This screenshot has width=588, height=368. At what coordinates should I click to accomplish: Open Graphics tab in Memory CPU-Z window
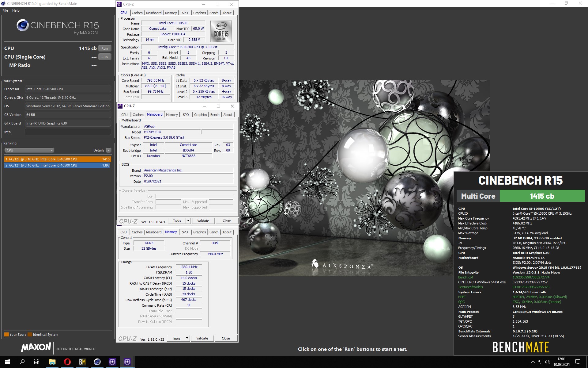(199, 232)
